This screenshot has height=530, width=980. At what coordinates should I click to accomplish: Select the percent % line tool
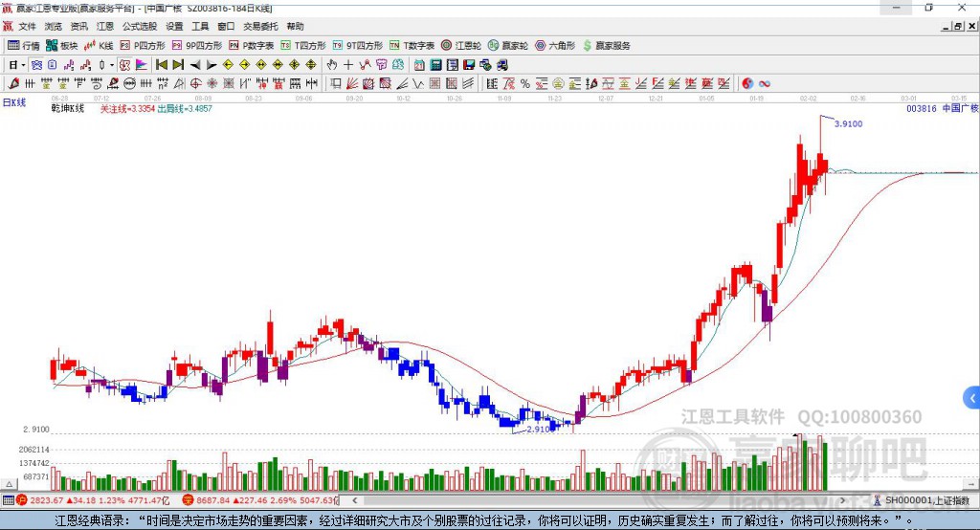click(525, 83)
